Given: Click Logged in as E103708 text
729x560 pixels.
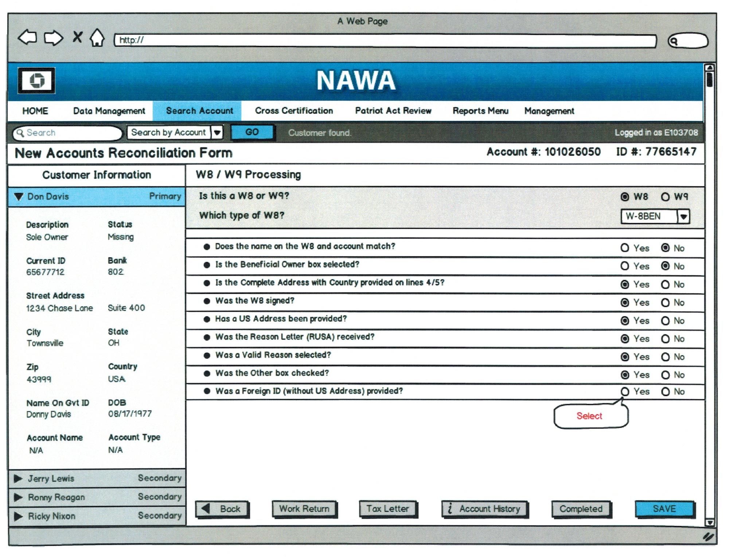Looking at the screenshot, I should click(x=656, y=133).
